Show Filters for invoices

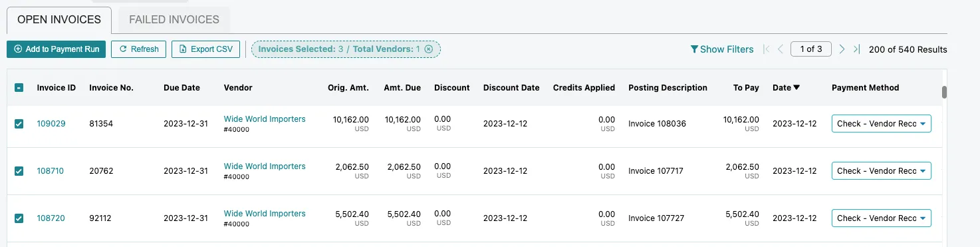[x=722, y=49]
